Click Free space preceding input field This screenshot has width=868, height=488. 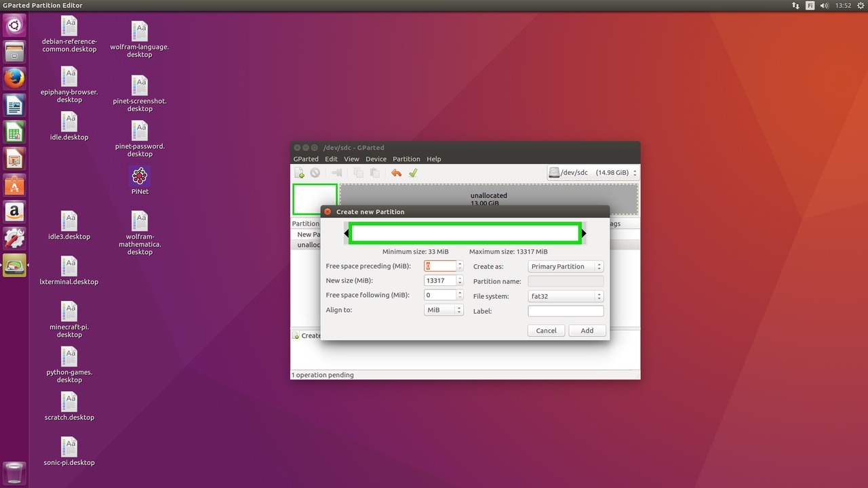(440, 266)
